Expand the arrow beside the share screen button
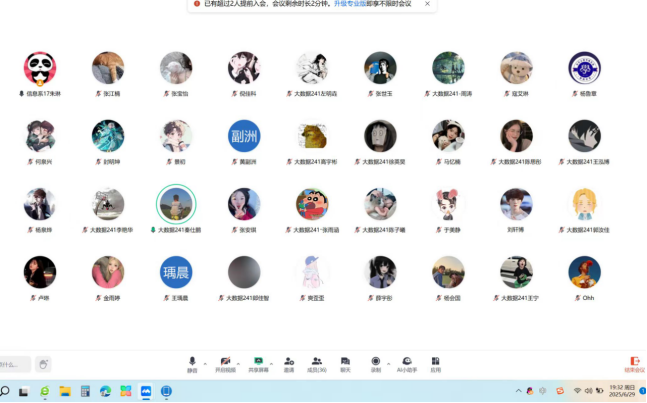 (x=271, y=363)
